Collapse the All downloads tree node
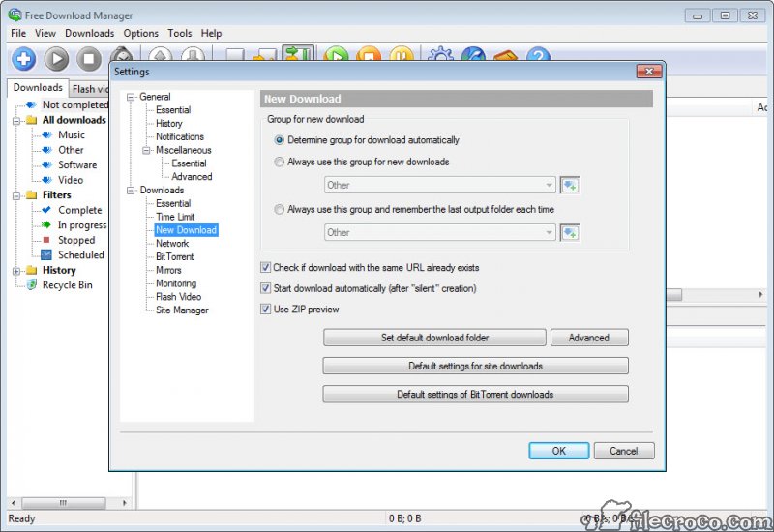The width and height of the screenshot is (774, 532). 16,121
